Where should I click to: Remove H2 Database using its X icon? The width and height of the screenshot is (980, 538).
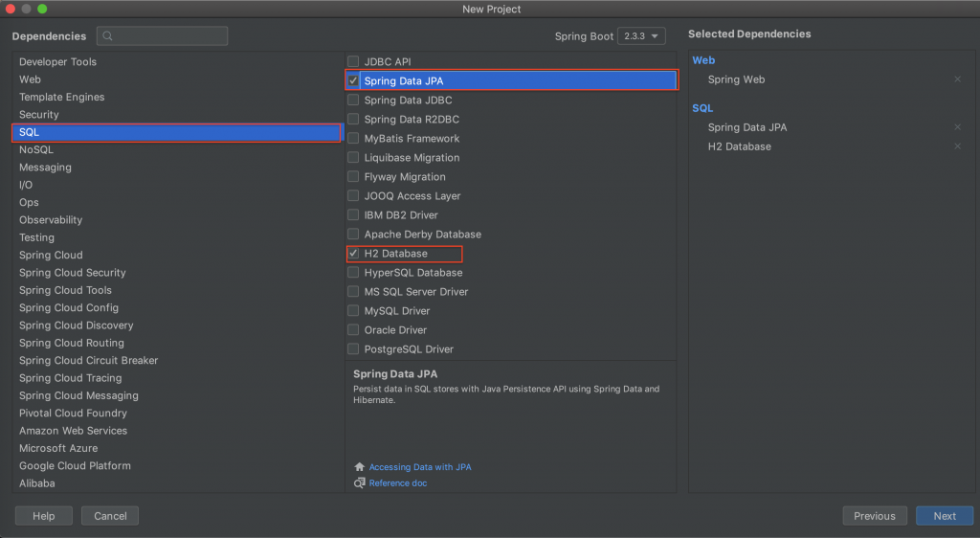click(957, 146)
